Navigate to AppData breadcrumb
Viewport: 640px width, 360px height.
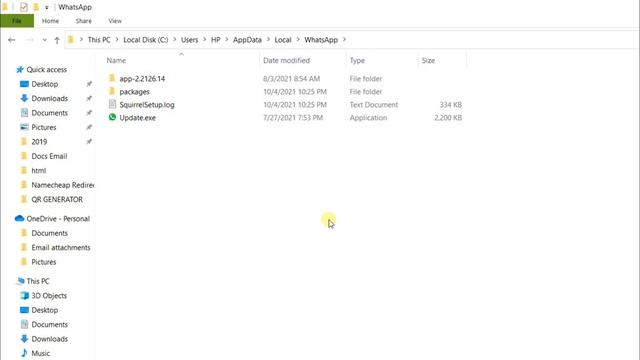click(x=247, y=40)
